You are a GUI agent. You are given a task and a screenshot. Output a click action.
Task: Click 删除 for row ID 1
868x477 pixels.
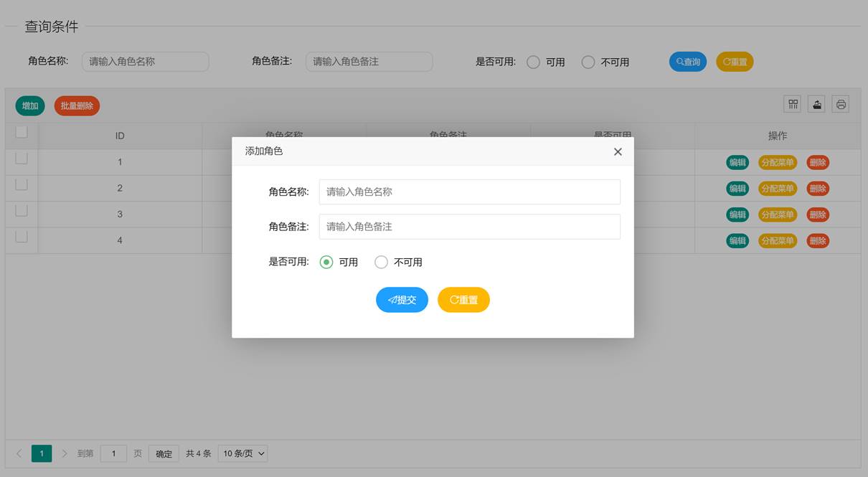pos(818,163)
